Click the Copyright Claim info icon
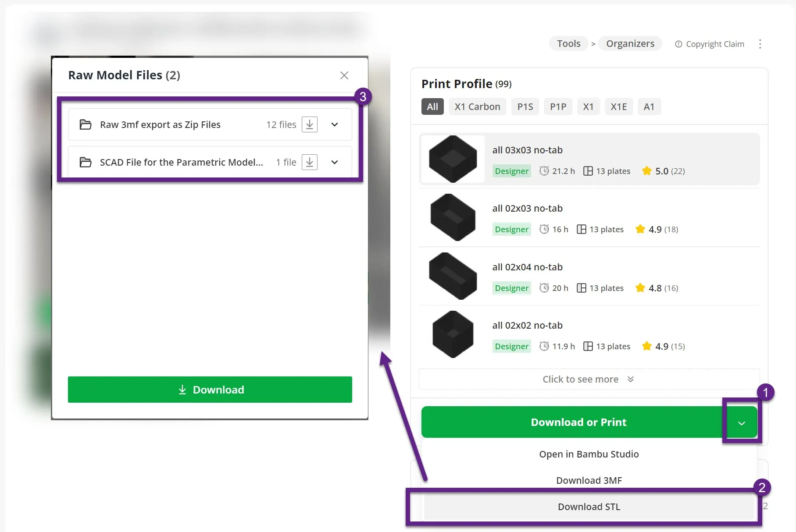 (678, 44)
